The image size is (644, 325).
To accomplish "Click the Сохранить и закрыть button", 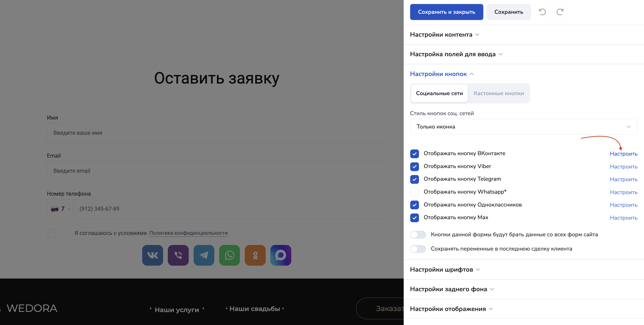I will (x=446, y=12).
